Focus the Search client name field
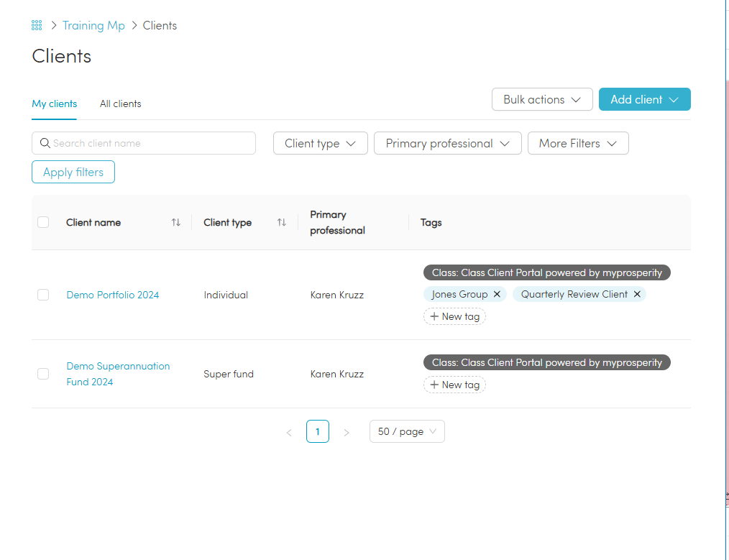The width and height of the screenshot is (729, 560). point(144,143)
